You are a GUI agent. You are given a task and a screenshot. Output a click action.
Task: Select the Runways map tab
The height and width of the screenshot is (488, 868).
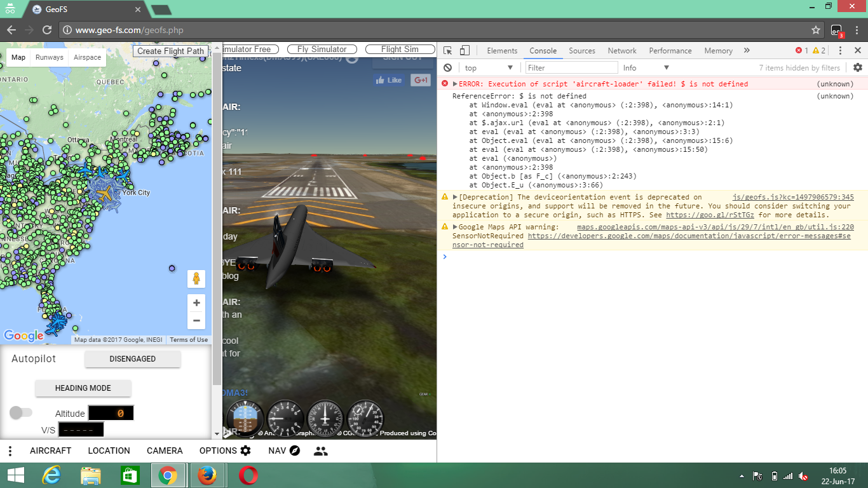pos(49,57)
